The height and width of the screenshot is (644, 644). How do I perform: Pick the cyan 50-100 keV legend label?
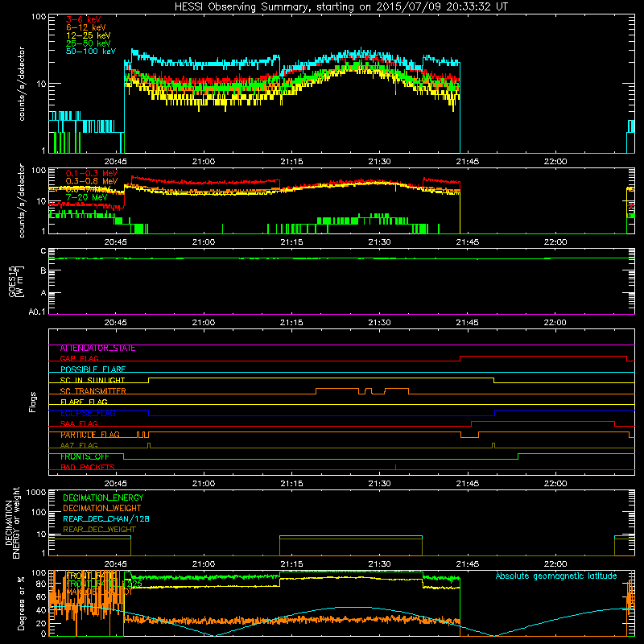(90, 52)
